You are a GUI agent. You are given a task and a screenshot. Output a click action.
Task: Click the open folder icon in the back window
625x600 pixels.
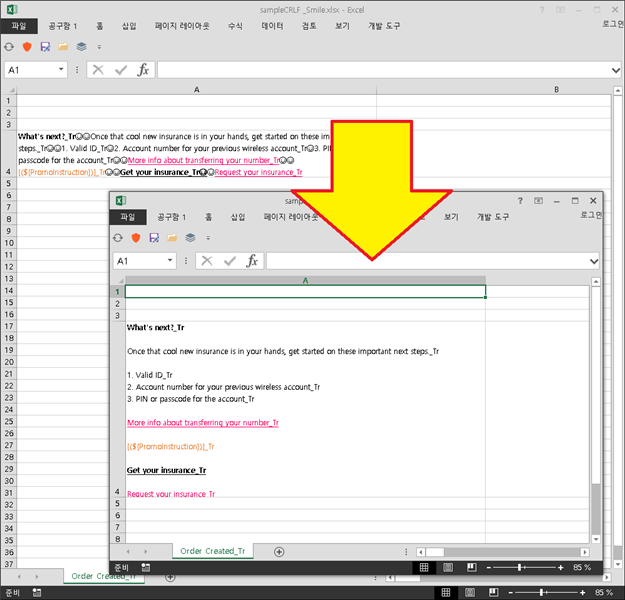[63, 47]
